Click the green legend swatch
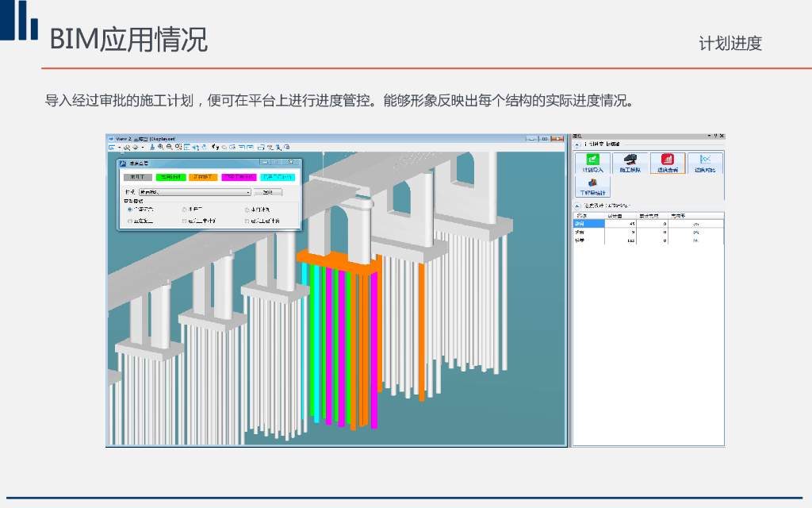The width and height of the screenshot is (812, 508). tap(171, 177)
